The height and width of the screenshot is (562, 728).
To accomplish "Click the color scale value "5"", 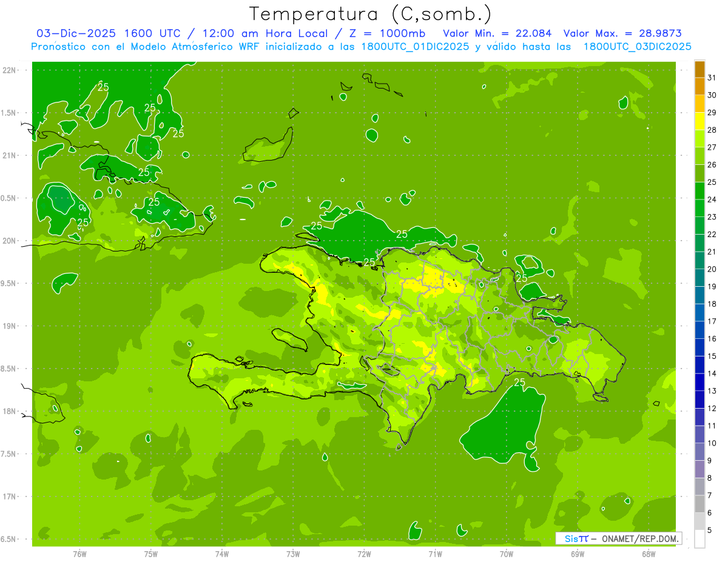I will click(710, 530).
